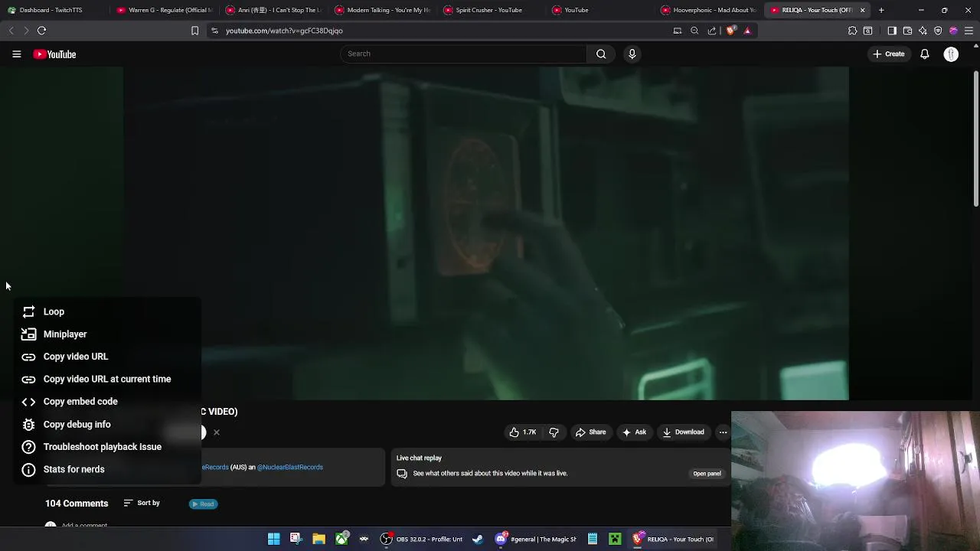
Task: Open the YouTube hamburger guide menu
Action: pos(16,54)
